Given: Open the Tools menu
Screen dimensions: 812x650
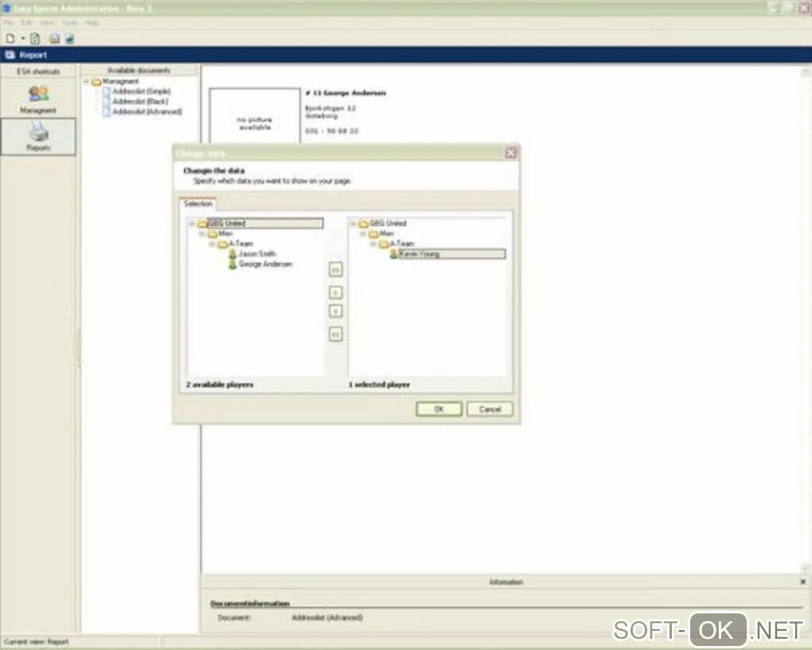Looking at the screenshot, I should click(69, 23).
